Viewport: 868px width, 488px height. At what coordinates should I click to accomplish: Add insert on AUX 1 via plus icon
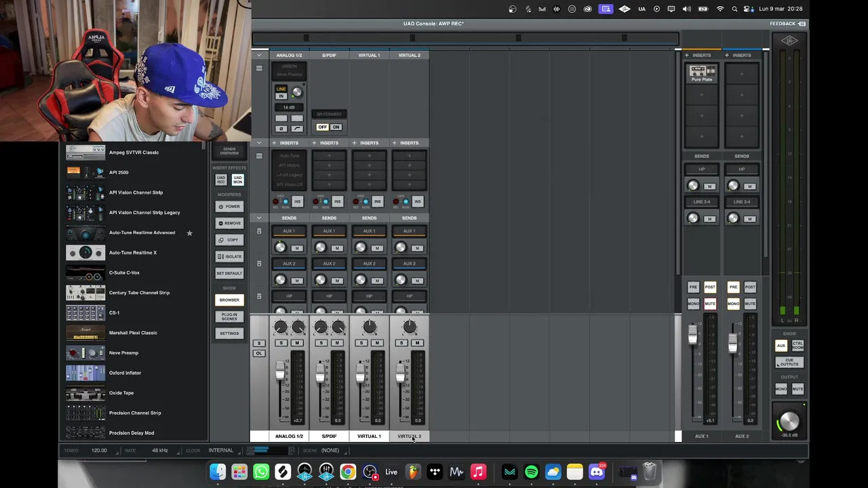687,55
